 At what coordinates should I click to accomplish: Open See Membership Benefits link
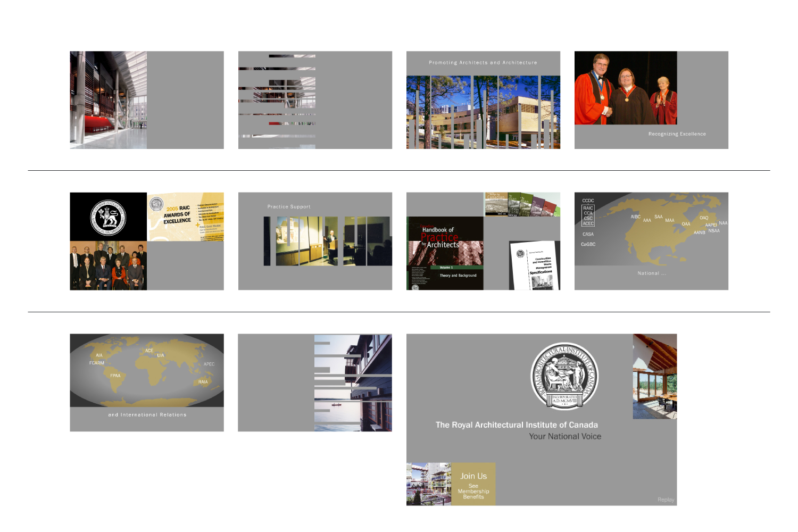click(x=473, y=492)
